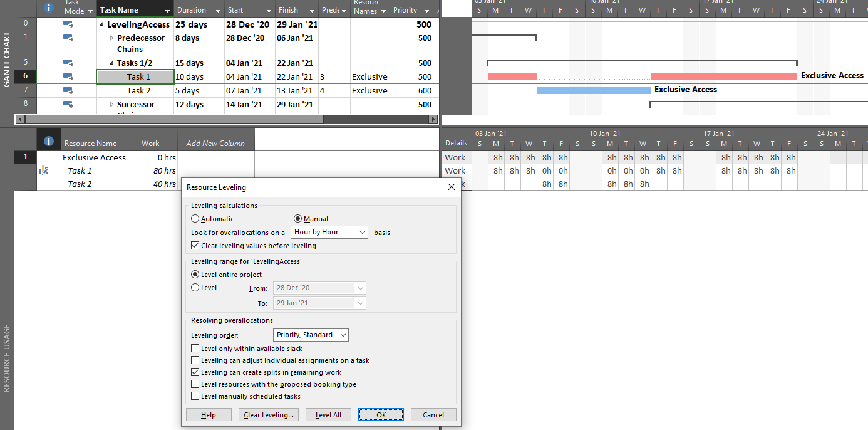The image size is (868, 430).
Task: Open the Start column filter arrow
Action: coord(269,11)
